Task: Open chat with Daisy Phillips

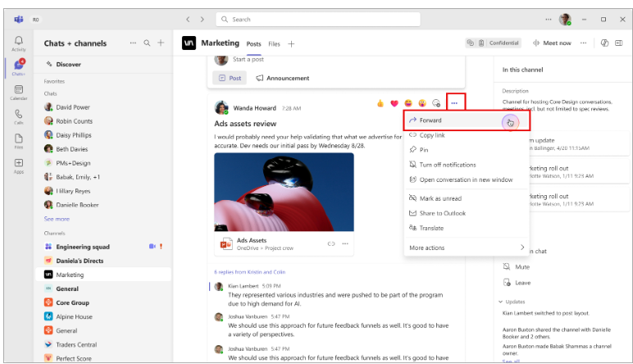Action: click(103, 134)
